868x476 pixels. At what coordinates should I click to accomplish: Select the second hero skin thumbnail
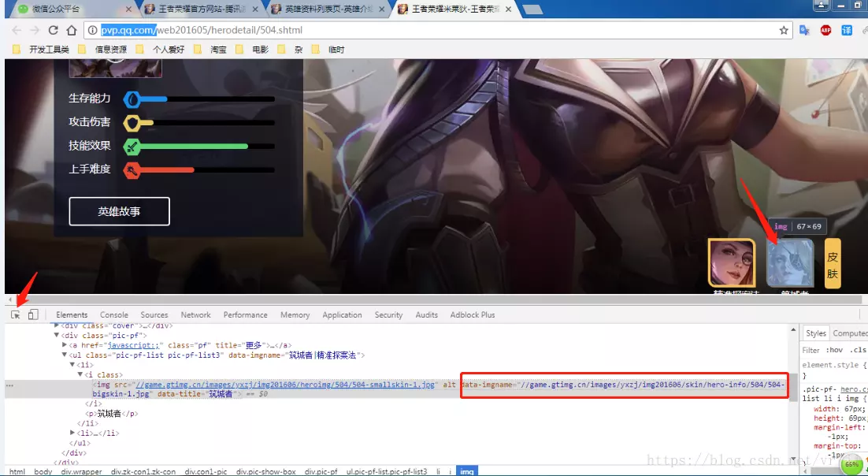(x=790, y=263)
